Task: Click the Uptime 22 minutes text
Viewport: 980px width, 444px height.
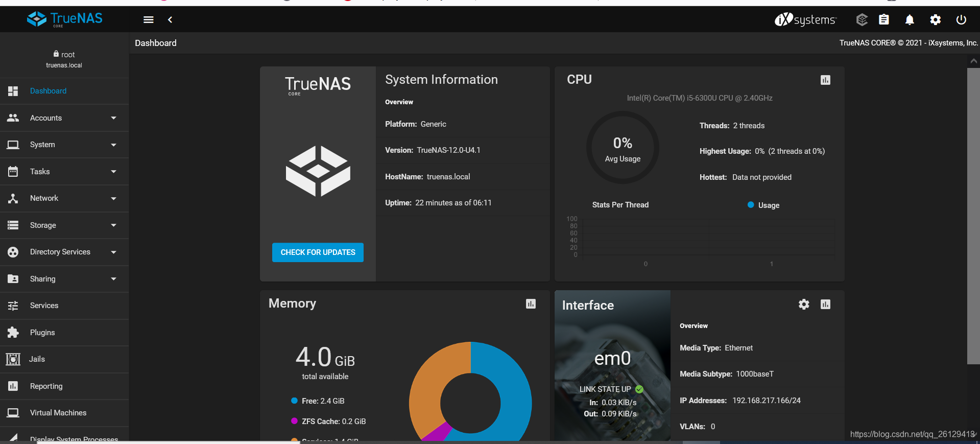Action: (x=438, y=203)
